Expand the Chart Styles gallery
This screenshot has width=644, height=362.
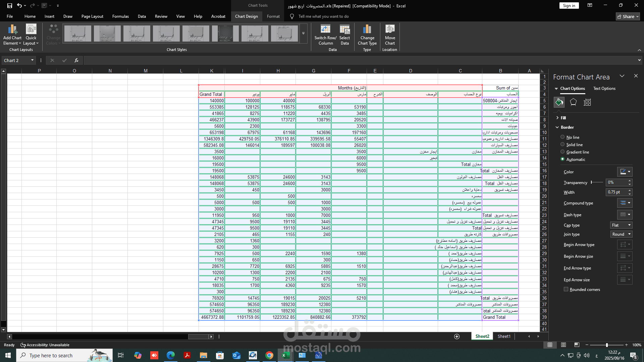pos(303,33)
